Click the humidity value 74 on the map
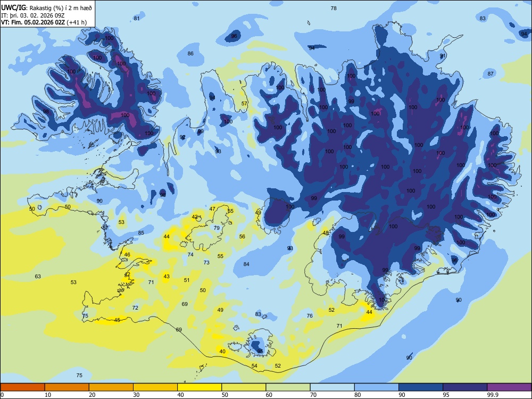This screenshot has height=399, width=532. coord(190,254)
